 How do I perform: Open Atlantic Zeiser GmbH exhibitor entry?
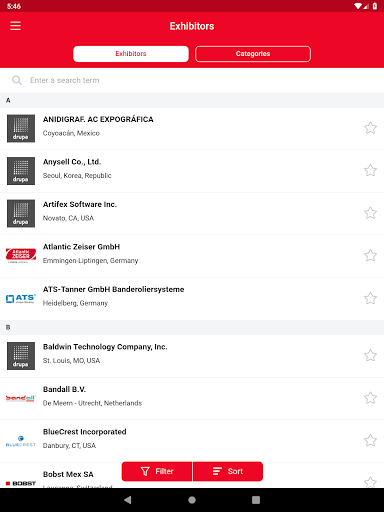(192, 256)
